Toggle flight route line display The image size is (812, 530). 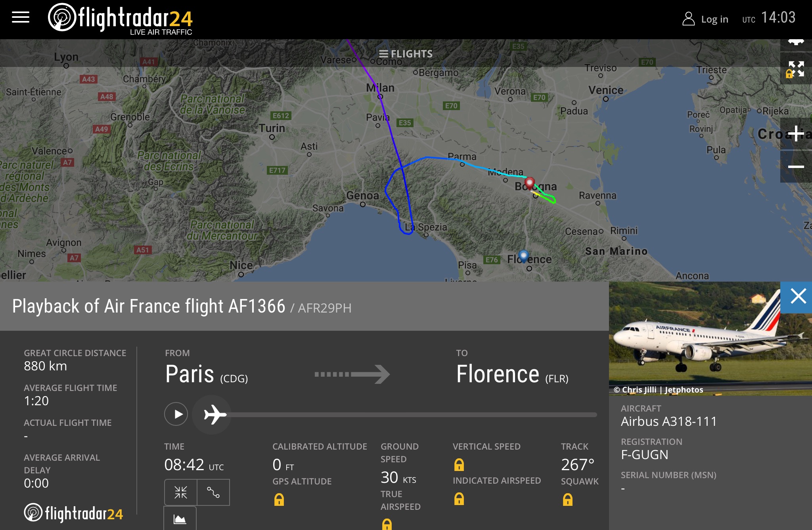[213, 492]
